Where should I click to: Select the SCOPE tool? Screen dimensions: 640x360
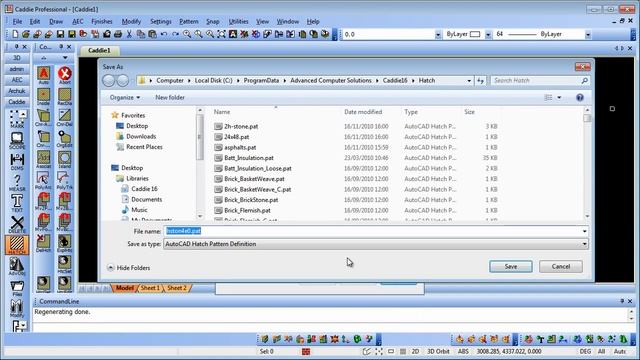pyautogui.click(x=17, y=140)
